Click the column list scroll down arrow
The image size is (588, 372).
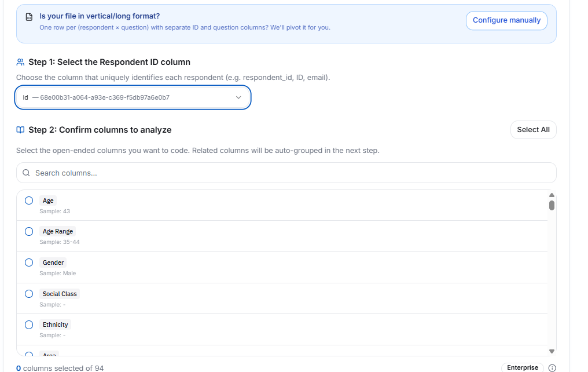click(552, 351)
